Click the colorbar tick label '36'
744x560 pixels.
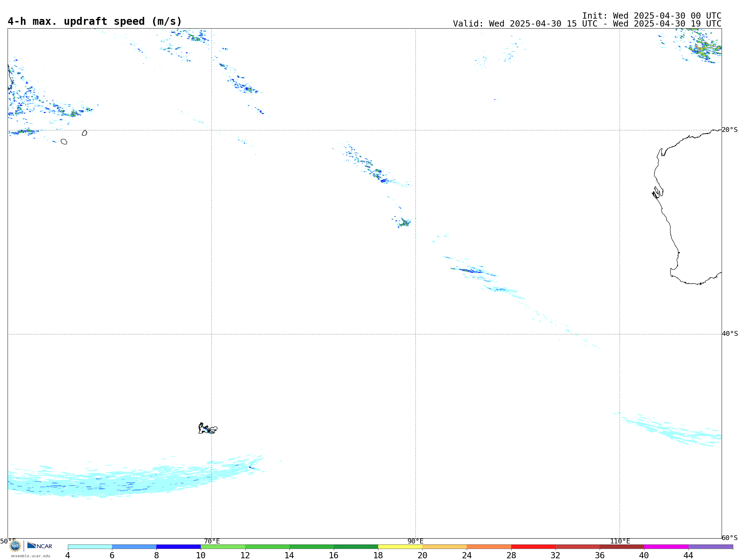600,555
